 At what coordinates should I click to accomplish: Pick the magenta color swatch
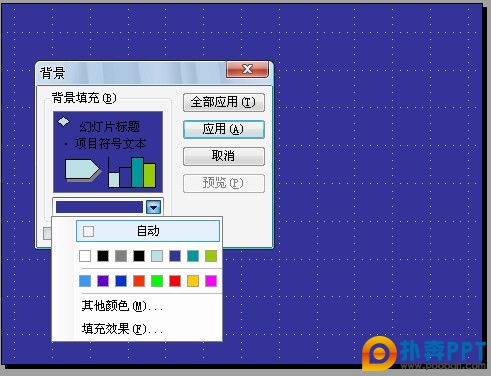tap(211, 281)
